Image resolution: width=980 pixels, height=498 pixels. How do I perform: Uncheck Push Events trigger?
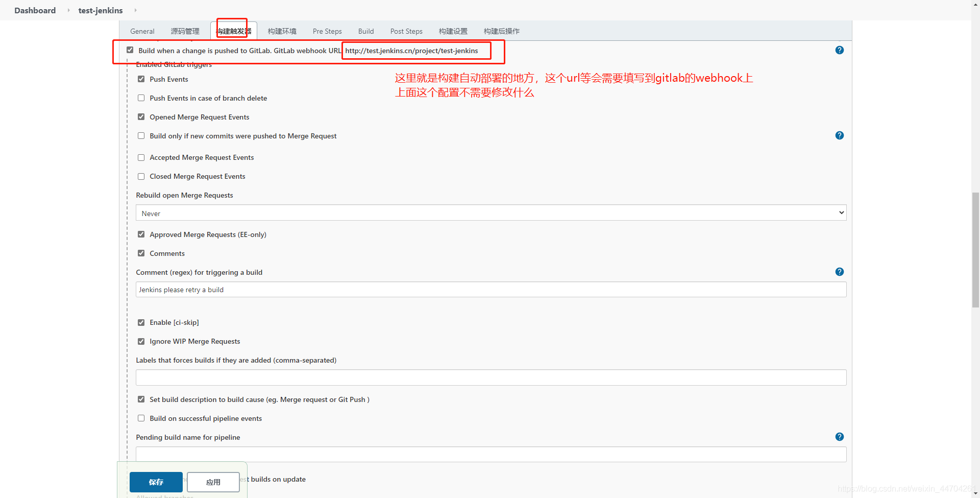coord(141,79)
